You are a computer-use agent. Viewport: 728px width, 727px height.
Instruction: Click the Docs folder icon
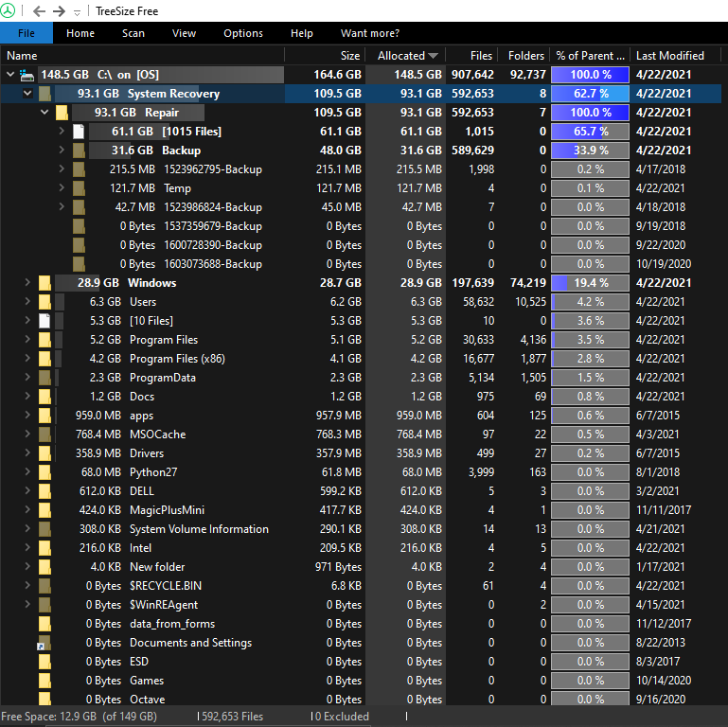point(45,397)
